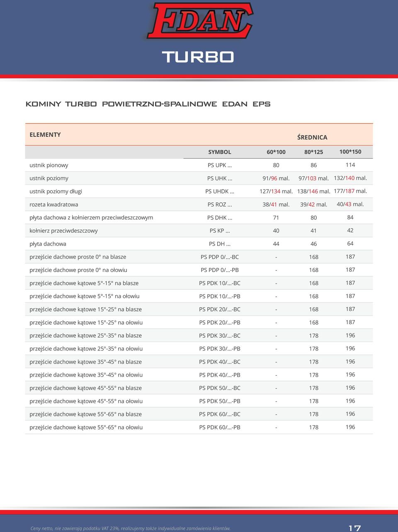Click price '138/146 mal.'
398x532 pixels.
[x=313, y=191]
